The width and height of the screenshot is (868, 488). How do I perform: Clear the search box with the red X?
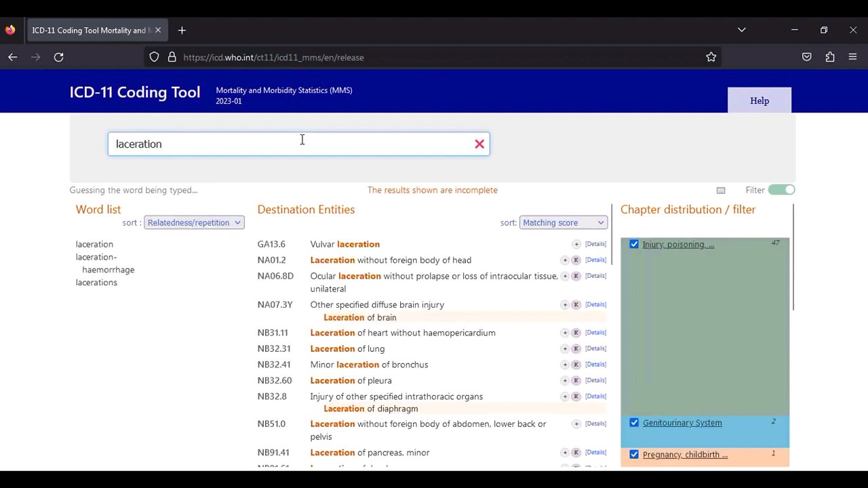tap(479, 144)
